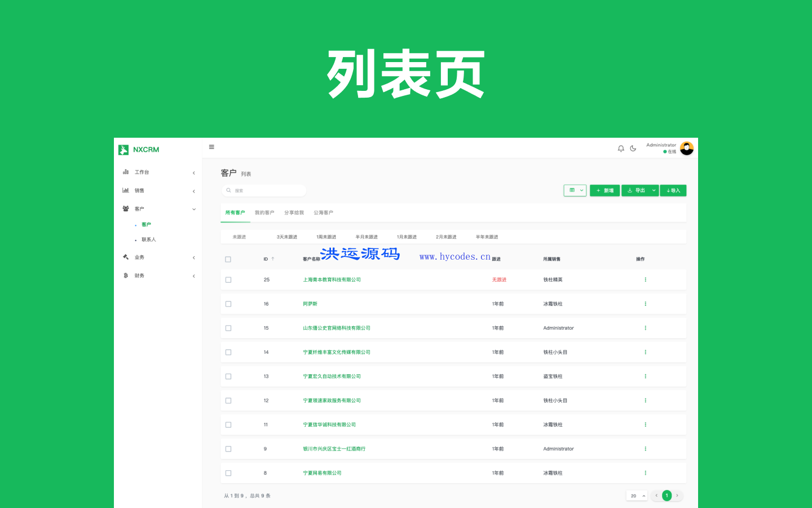Open the notifications bell icon

pyautogui.click(x=621, y=148)
